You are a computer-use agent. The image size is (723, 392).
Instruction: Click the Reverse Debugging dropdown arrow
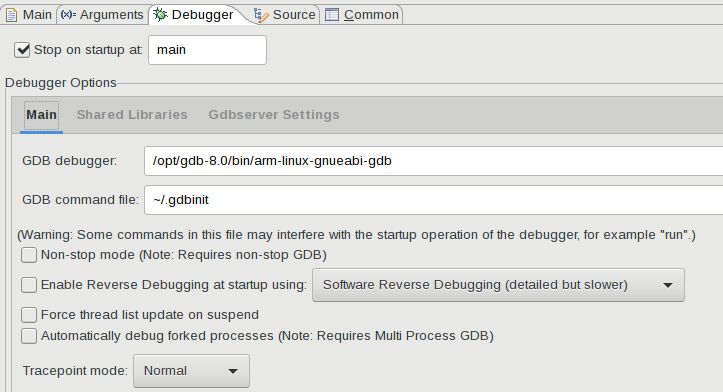668,285
